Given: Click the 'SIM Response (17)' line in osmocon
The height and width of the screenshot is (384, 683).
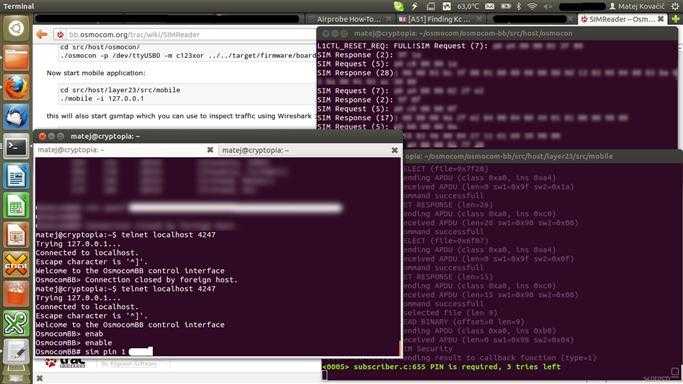Looking at the screenshot, I should (x=473, y=118).
